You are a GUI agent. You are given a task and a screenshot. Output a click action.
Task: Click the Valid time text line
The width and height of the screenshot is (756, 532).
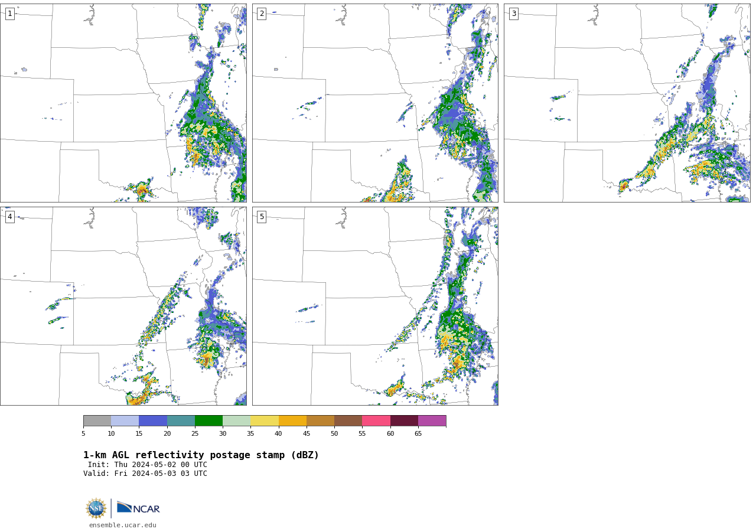pyautogui.click(x=145, y=474)
